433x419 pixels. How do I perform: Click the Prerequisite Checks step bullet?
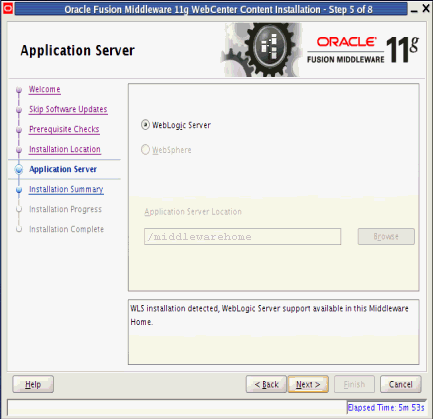[x=19, y=130]
